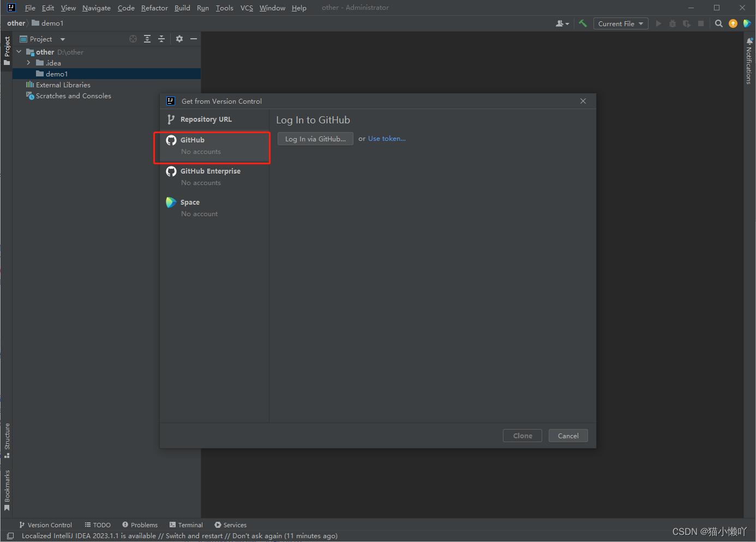Screen dimensions: 756x542
Task: Open the File menu
Action: click(30, 8)
